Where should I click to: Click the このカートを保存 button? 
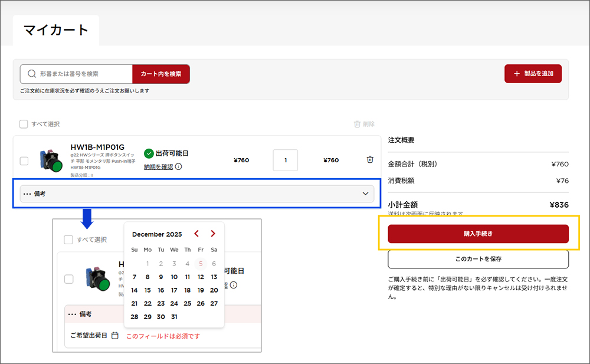[478, 259]
